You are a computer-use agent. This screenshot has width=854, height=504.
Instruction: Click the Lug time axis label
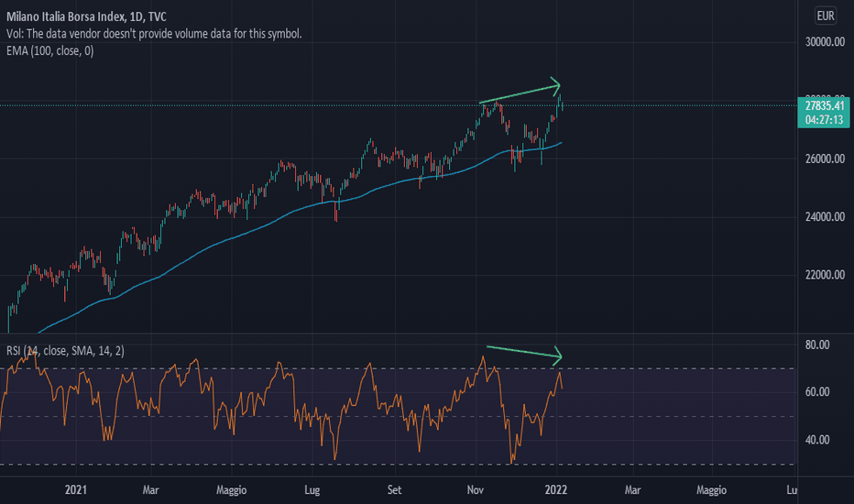point(312,490)
